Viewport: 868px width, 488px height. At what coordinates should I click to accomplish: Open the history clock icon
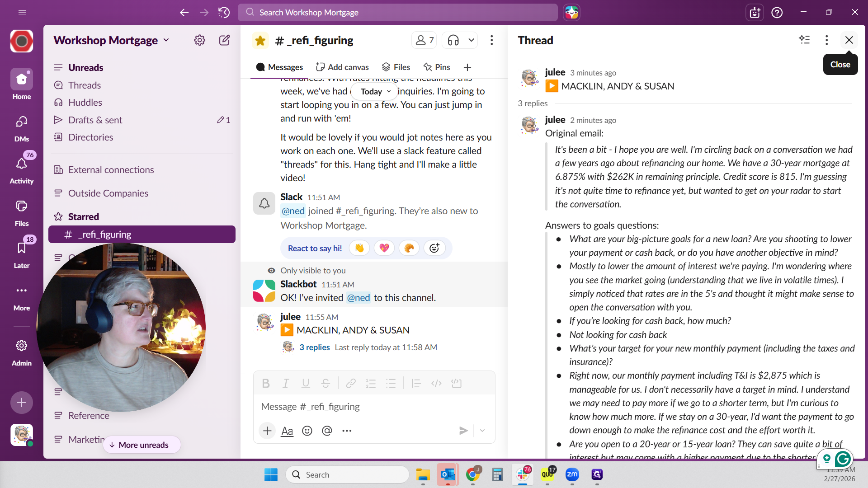(x=224, y=12)
